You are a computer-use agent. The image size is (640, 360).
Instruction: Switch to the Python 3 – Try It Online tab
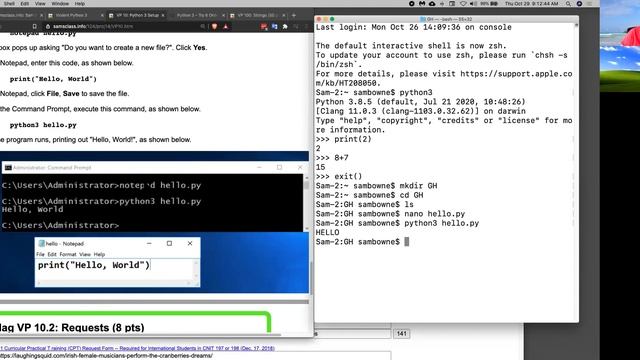coord(197,15)
